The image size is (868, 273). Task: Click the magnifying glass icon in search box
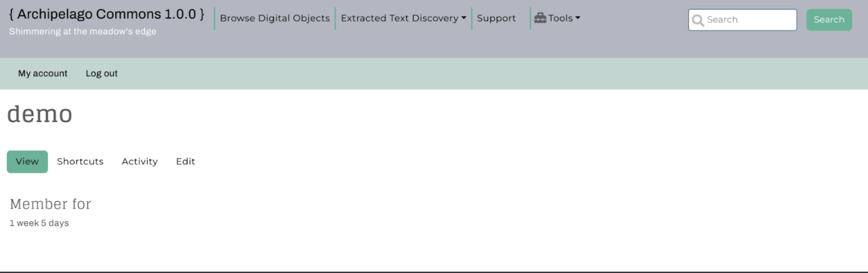click(x=698, y=20)
